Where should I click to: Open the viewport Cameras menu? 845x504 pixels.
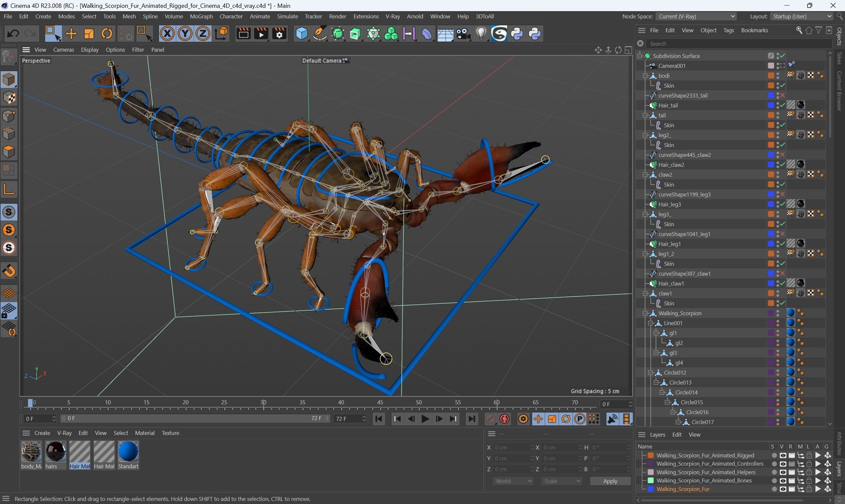click(64, 49)
